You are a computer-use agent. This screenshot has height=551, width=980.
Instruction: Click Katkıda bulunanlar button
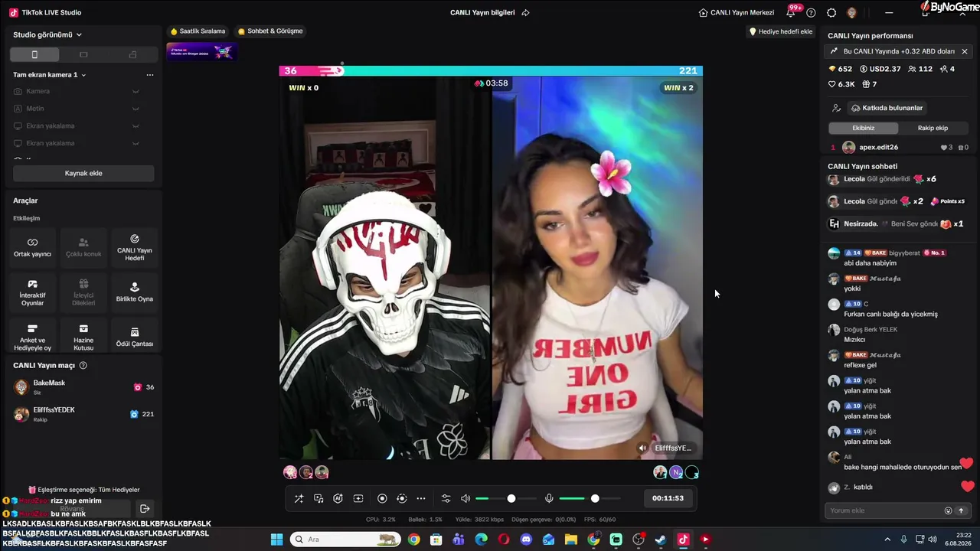[x=887, y=108]
